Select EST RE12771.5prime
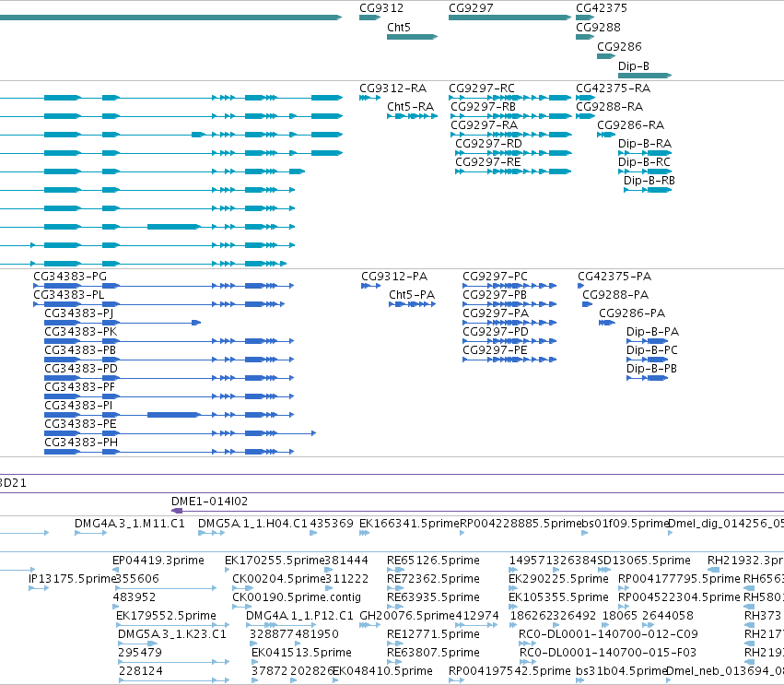Viewport: 784px width, 685px height. pyautogui.click(x=433, y=634)
